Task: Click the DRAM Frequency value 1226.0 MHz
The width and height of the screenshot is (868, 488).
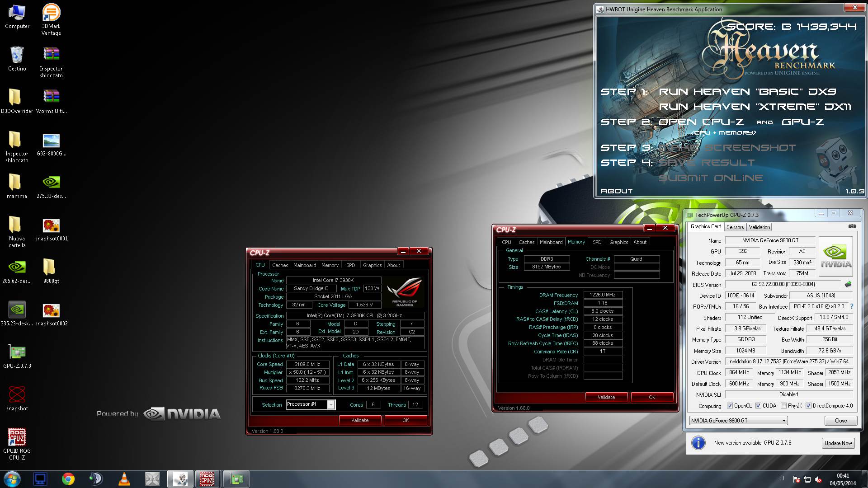Action: (603, 295)
